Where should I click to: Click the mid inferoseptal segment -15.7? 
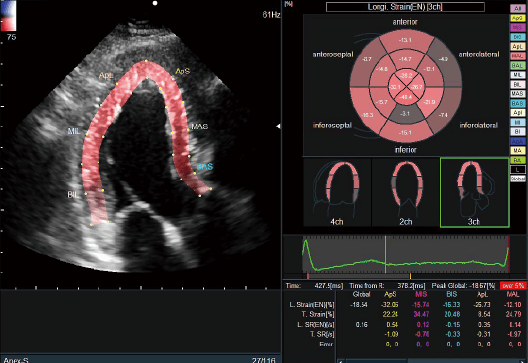point(382,102)
